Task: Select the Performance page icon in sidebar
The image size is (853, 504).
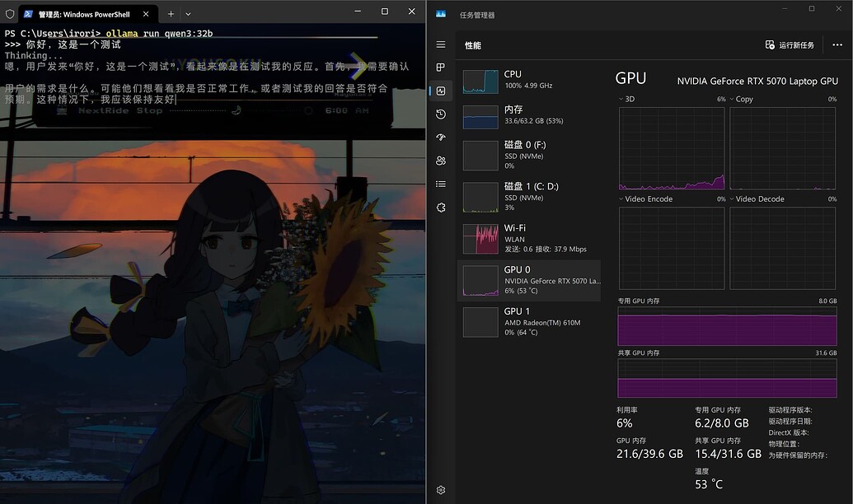Action: point(441,91)
